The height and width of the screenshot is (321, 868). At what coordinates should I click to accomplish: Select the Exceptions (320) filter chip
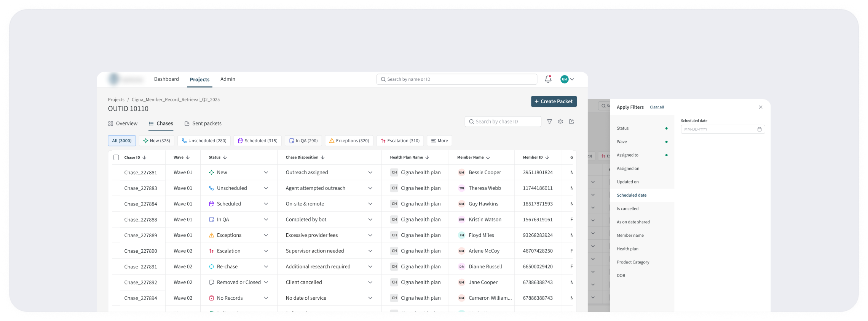(349, 141)
